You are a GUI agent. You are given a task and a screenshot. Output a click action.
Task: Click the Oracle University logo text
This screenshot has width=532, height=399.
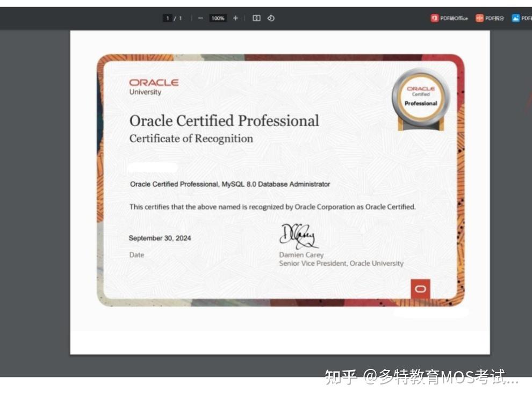coord(153,85)
